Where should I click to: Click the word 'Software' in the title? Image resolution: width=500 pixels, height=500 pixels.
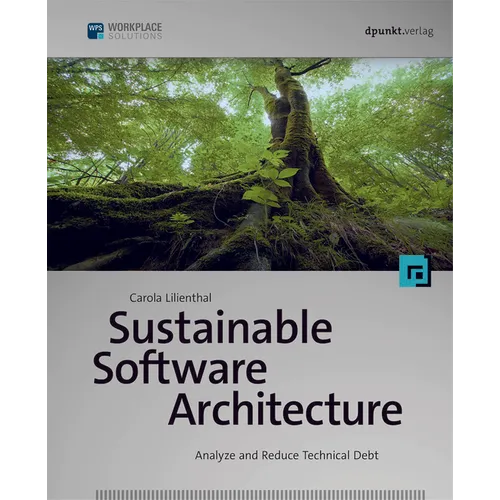coord(180,368)
